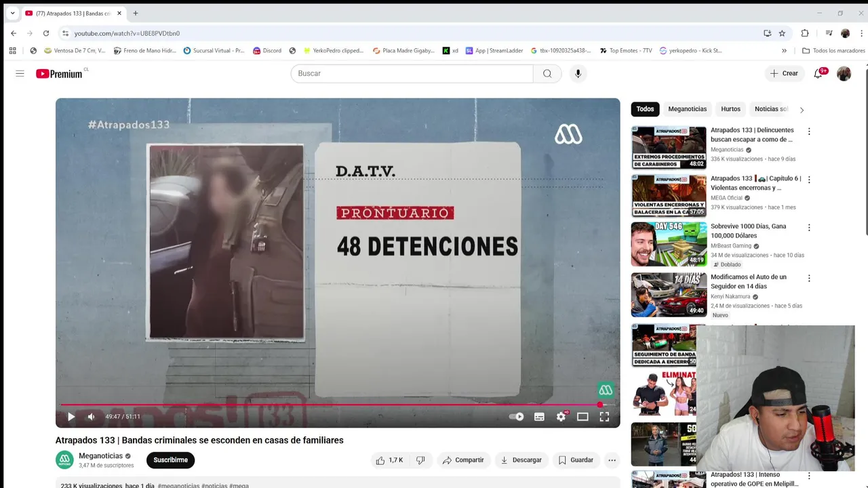Open the account avatar menu

click(x=844, y=73)
